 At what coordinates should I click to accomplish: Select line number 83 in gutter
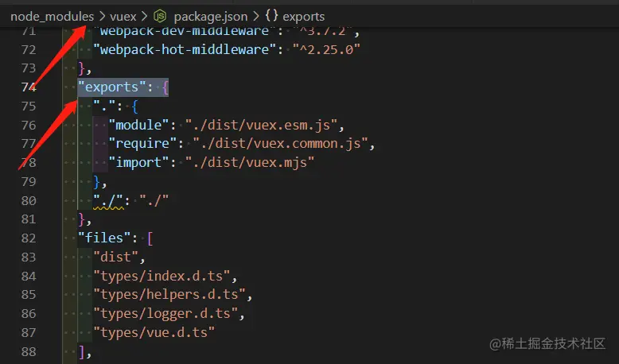(29, 258)
